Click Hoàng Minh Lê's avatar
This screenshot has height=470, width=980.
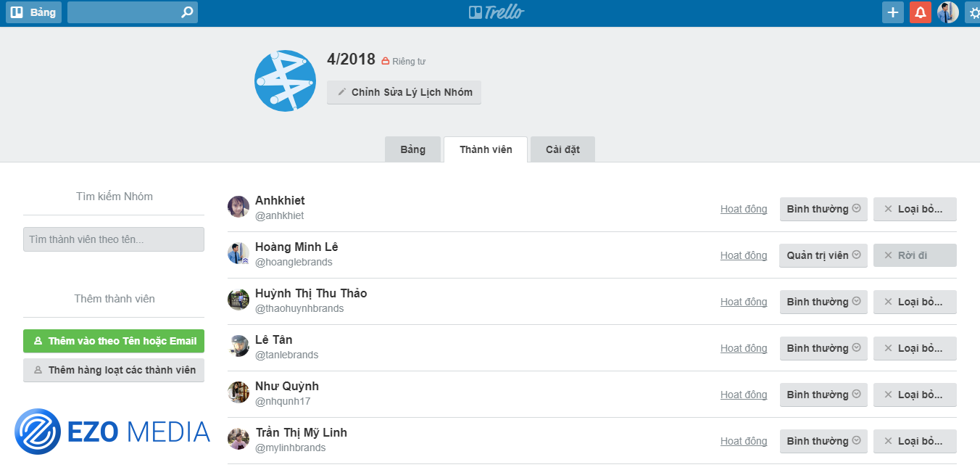238,253
